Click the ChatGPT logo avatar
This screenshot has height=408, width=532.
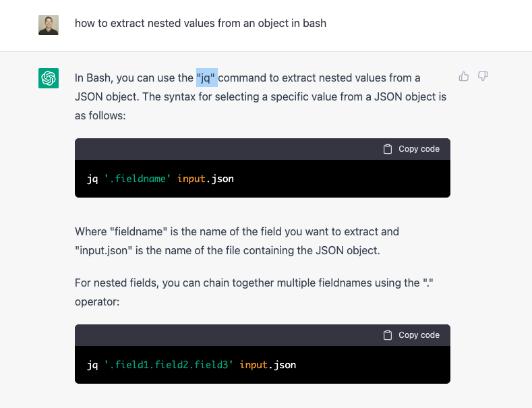pyautogui.click(x=49, y=79)
